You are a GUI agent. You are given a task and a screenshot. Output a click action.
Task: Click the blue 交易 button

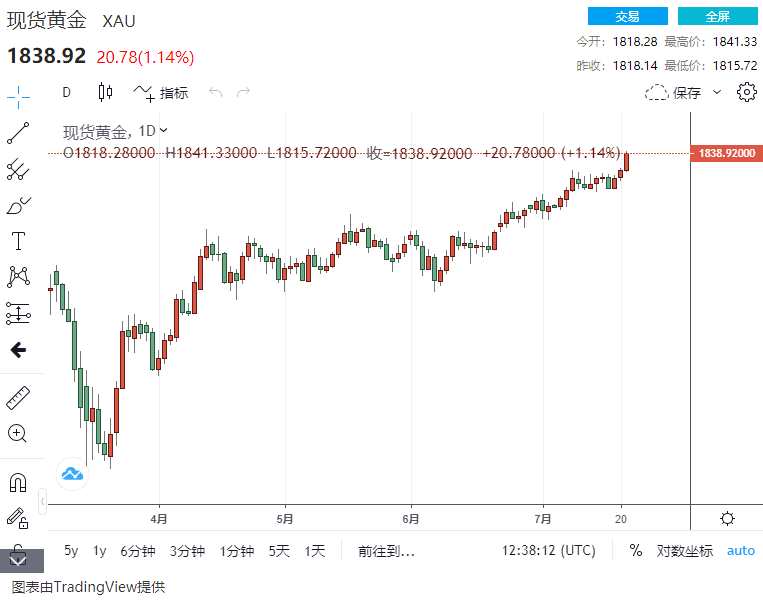coord(627,16)
